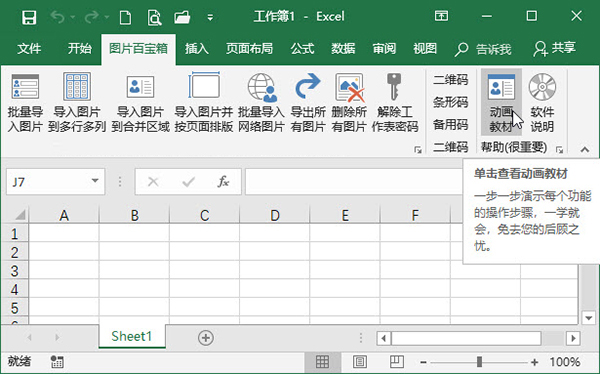Viewport: 600px width, 374px height.
Task: Switch to Normal view button
Action: (x=322, y=361)
